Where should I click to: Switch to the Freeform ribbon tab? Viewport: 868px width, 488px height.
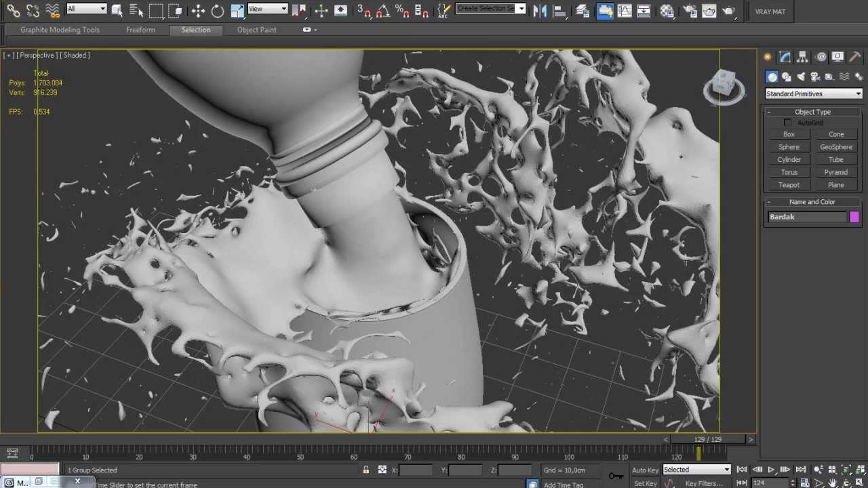(x=140, y=30)
